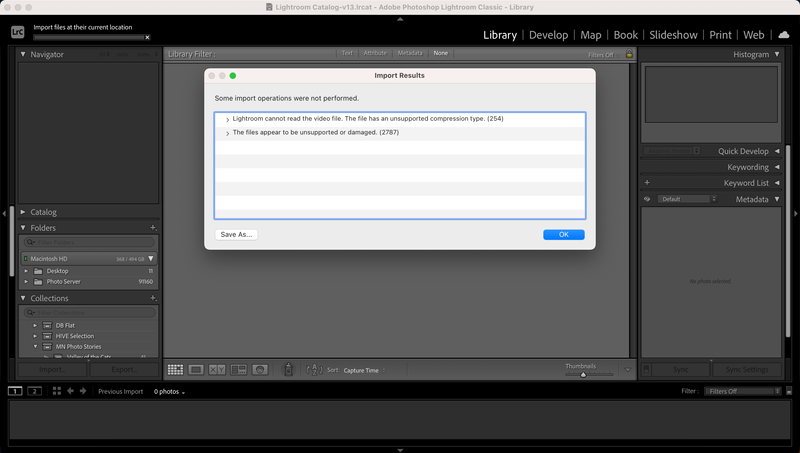
Task: Toggle sort direction A-Z icon
Action: pos(314,369)
